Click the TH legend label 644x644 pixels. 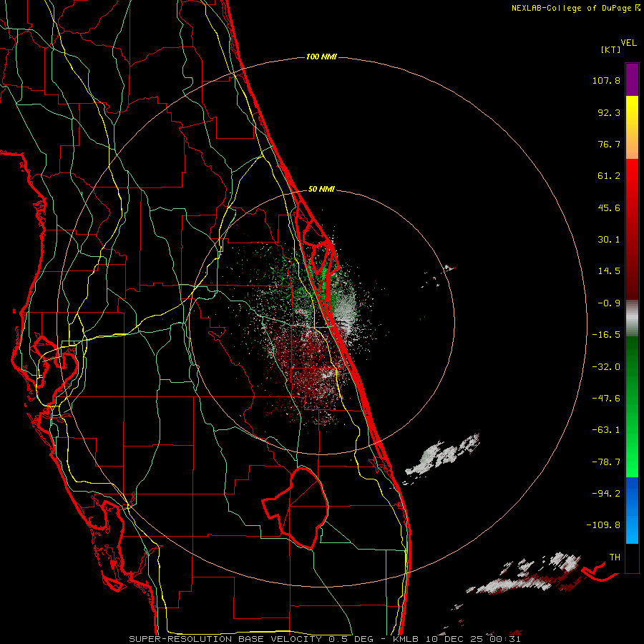tap(615, 557)
